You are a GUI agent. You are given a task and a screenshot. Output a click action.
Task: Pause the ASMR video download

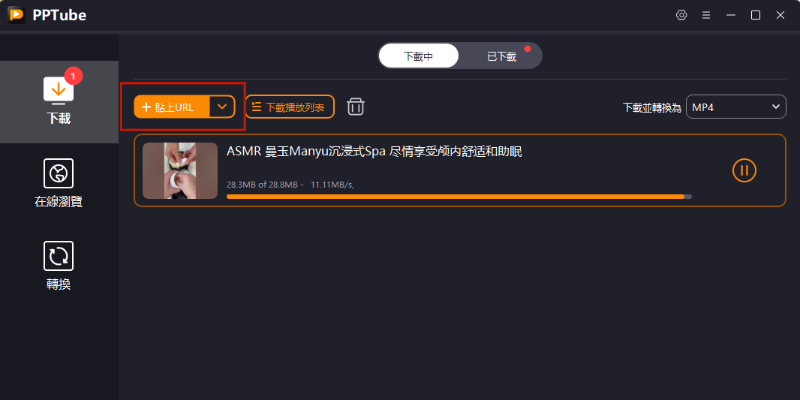pyautogui.click(x=744, y=170)
